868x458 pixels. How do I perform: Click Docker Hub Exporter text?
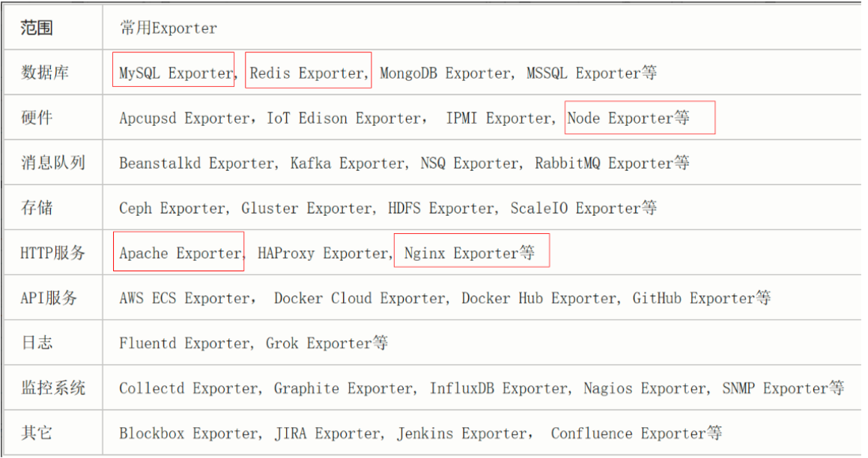tap(539, 298)
